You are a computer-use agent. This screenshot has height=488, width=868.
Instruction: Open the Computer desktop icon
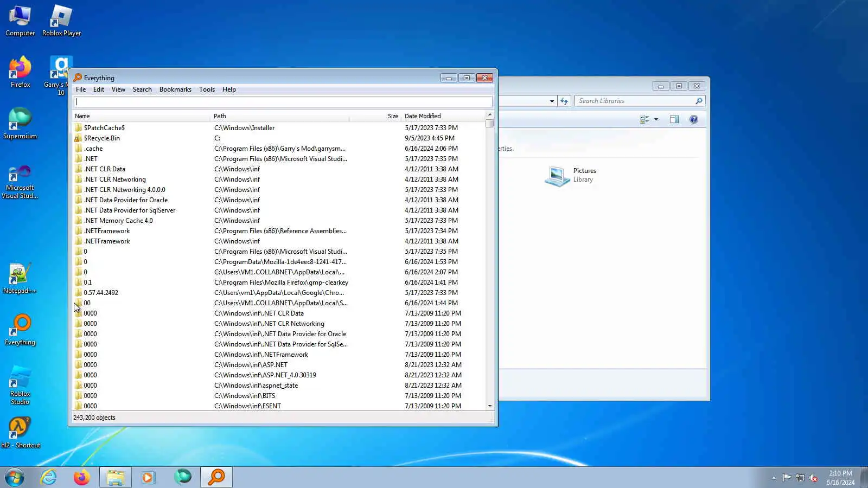click(20, 21)
